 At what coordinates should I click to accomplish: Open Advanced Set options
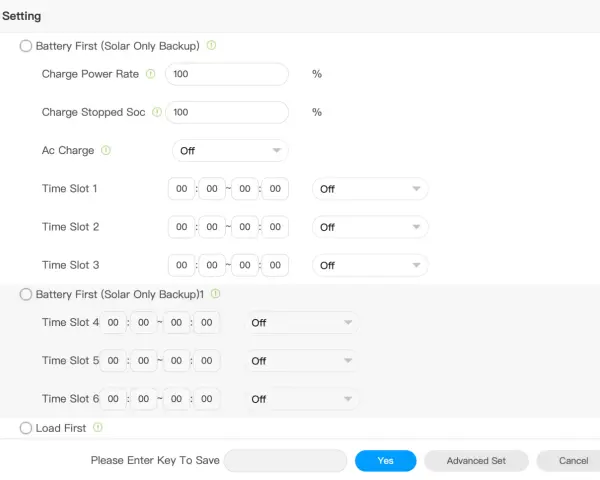point(476,460)
